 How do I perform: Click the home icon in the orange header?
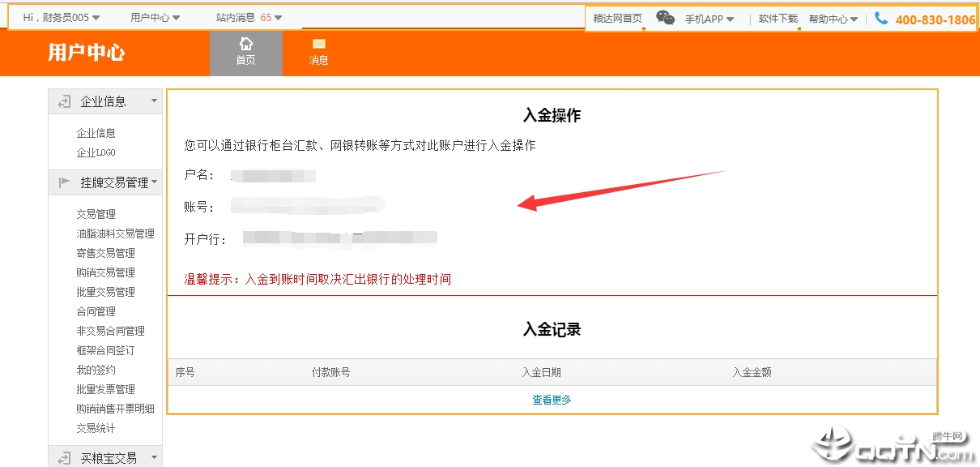246,44
